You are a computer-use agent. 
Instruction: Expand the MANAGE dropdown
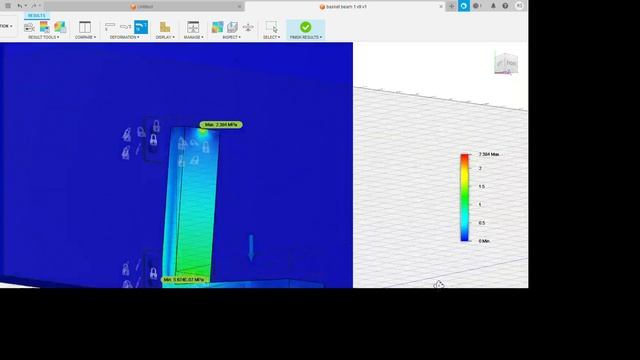coord(193,37)
